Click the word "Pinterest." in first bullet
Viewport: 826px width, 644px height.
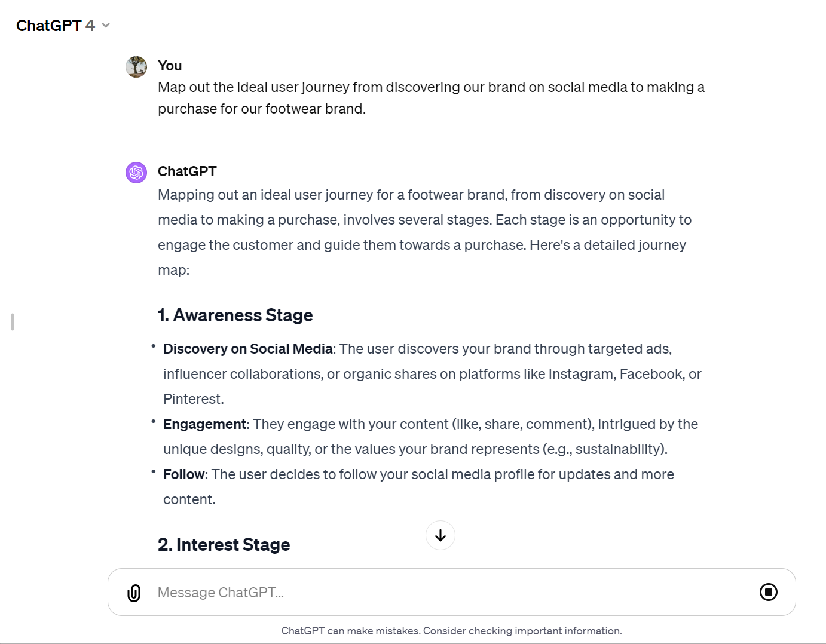[194, 399]
